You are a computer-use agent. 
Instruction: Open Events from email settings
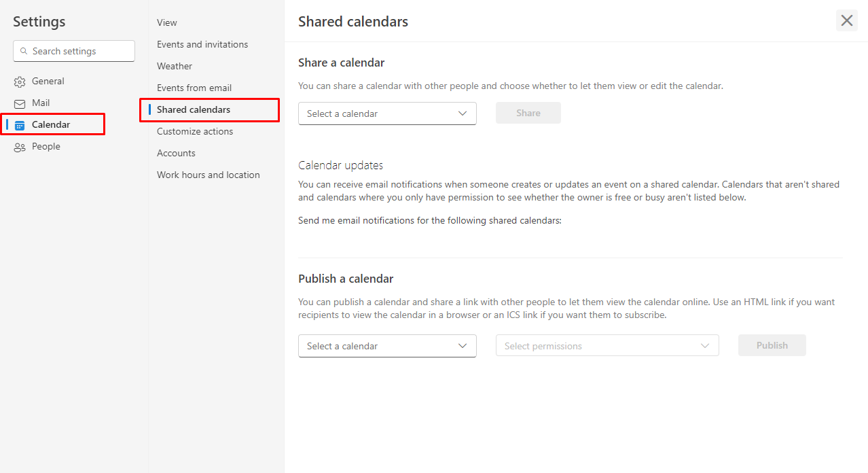coord(194,88)
